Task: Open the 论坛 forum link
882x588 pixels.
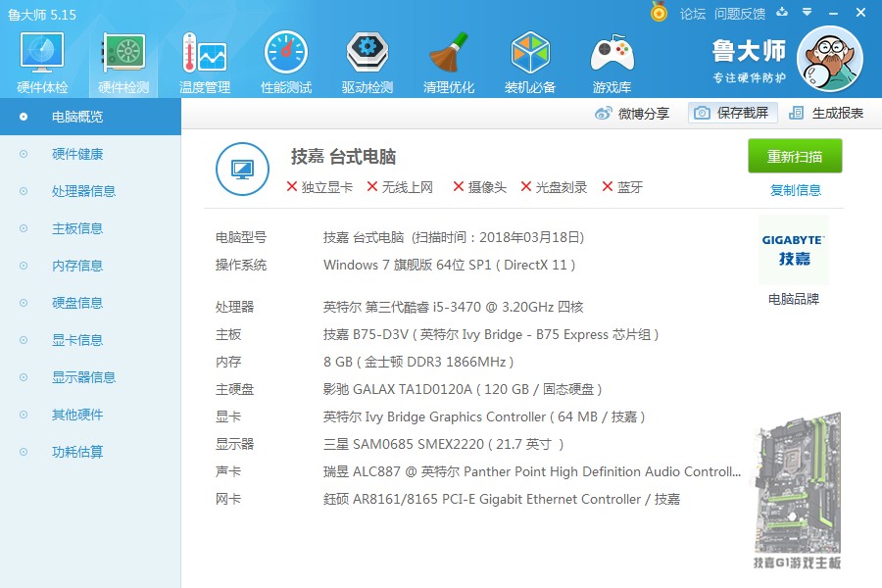Action: [x=693, y=13]
